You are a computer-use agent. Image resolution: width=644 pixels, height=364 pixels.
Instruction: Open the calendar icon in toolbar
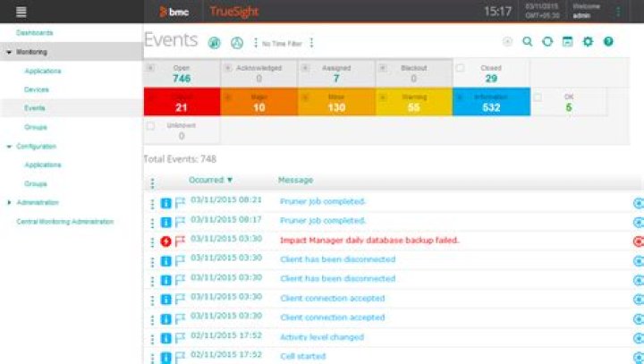[568, 41]
